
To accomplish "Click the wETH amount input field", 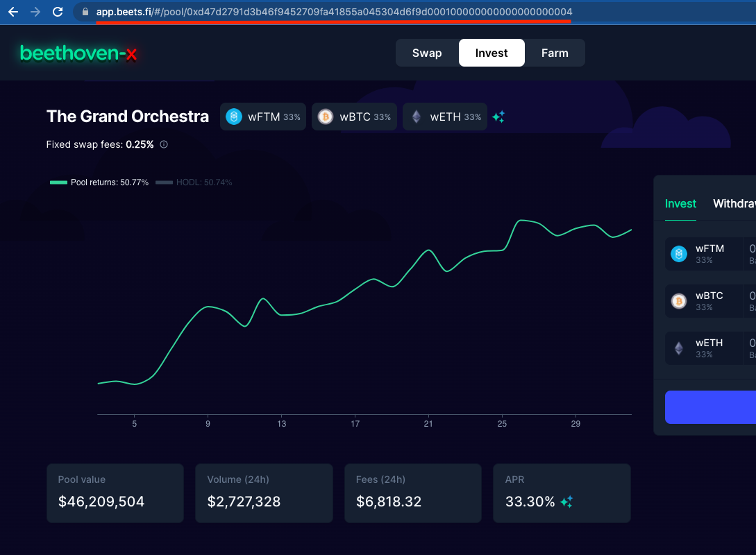I will (750, 348).
